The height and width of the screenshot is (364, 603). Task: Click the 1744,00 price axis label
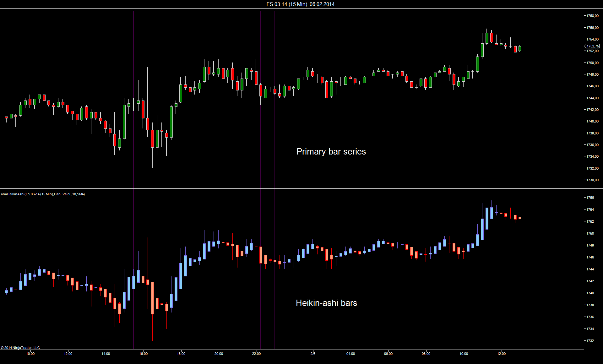pos(592,98)
